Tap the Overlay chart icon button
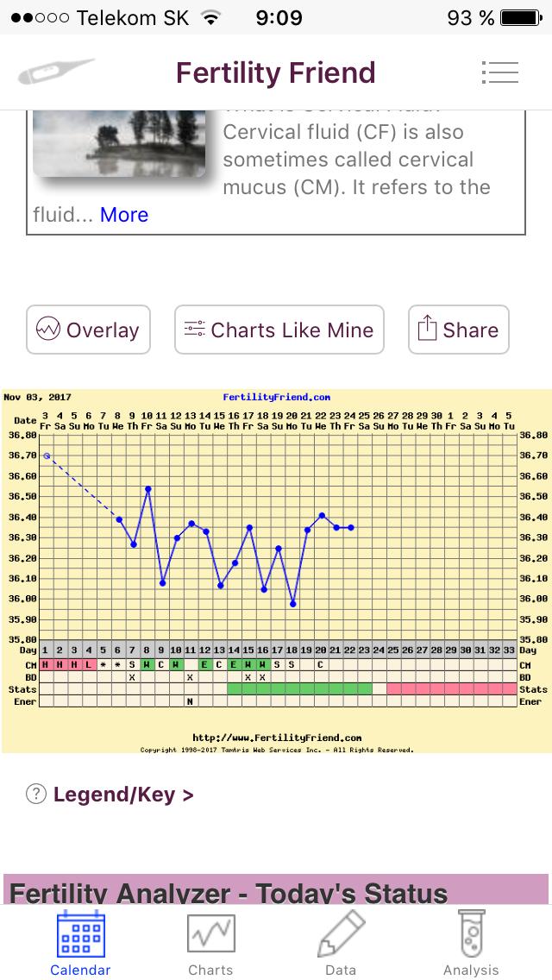This screenshot has width=552, height=980. pyautogui.click(x=88, y=330)
